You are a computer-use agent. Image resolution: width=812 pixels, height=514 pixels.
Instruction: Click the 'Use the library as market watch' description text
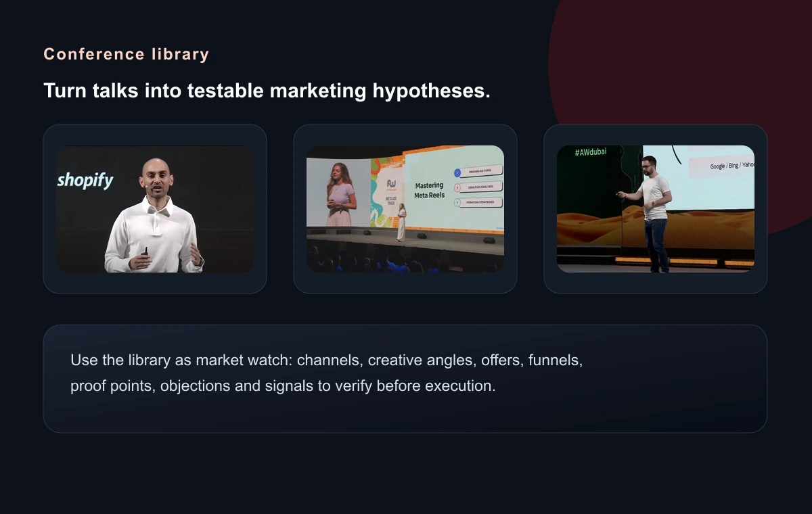pyautogui.click(x=327, y=373)
